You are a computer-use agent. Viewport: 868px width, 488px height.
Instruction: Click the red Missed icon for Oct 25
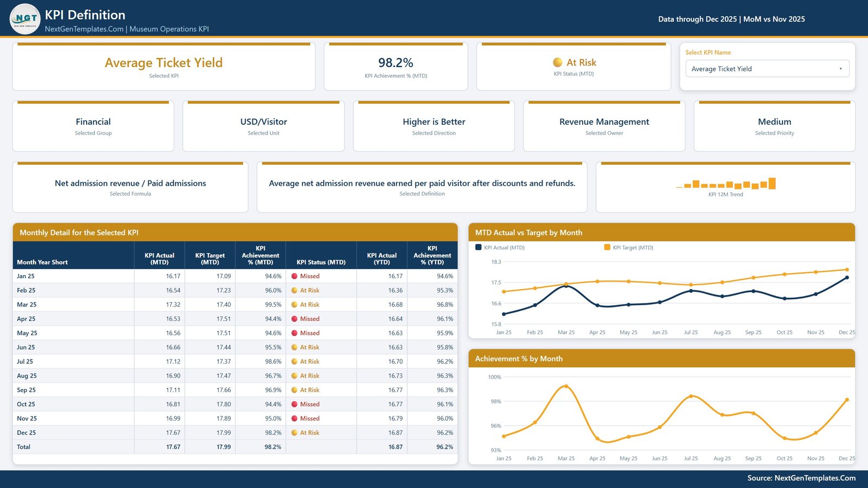[294, 404]
